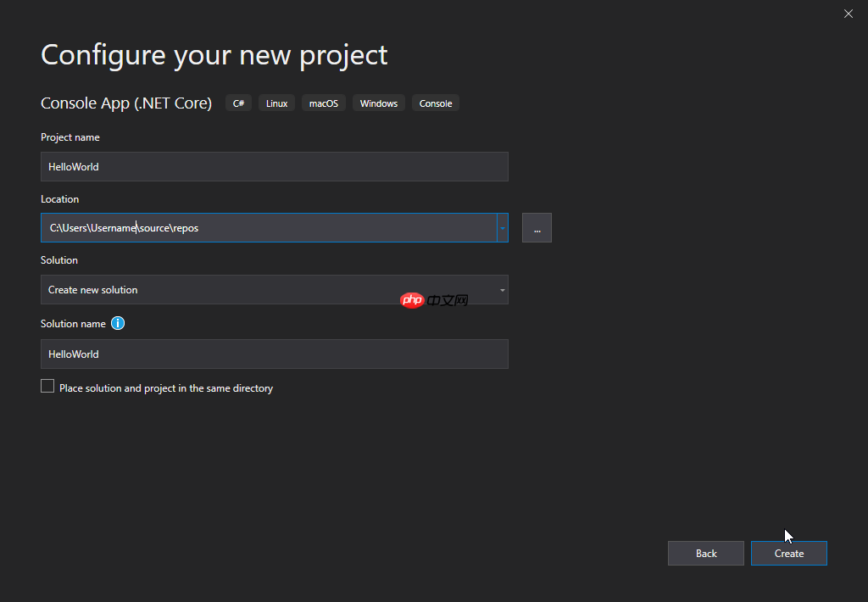Click the Solution label above the dropdown

(59, 260)
